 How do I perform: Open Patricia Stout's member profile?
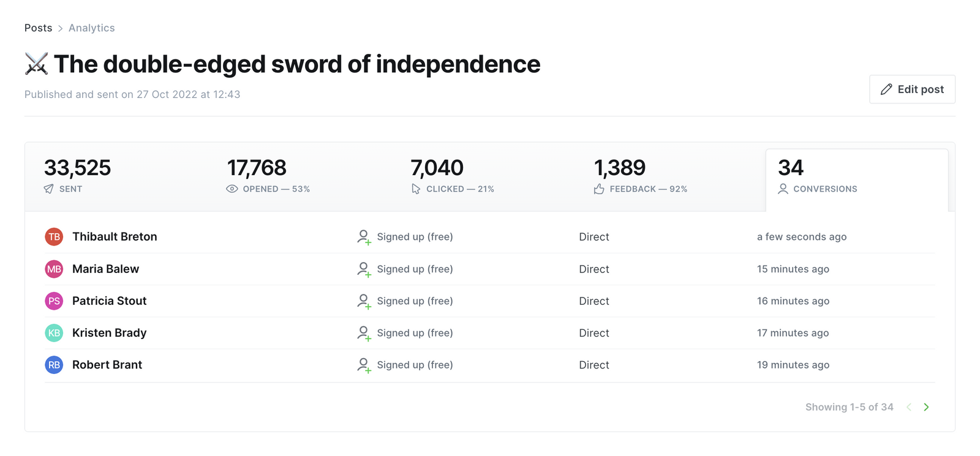(109, 301)
